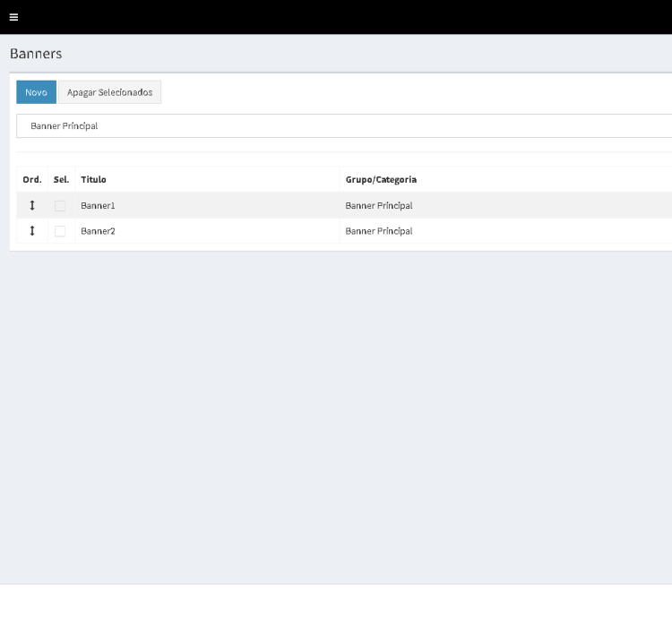Check the selection box for Banner1

[60, 206]
